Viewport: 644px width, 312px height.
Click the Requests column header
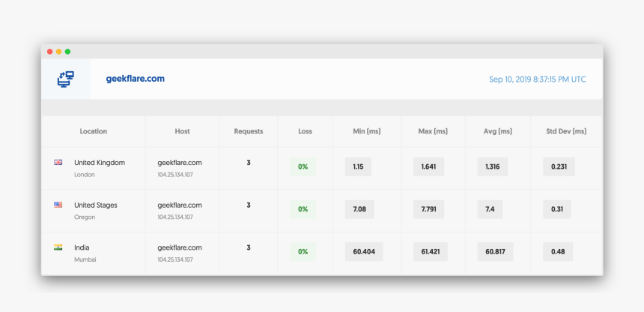point(249,131)
